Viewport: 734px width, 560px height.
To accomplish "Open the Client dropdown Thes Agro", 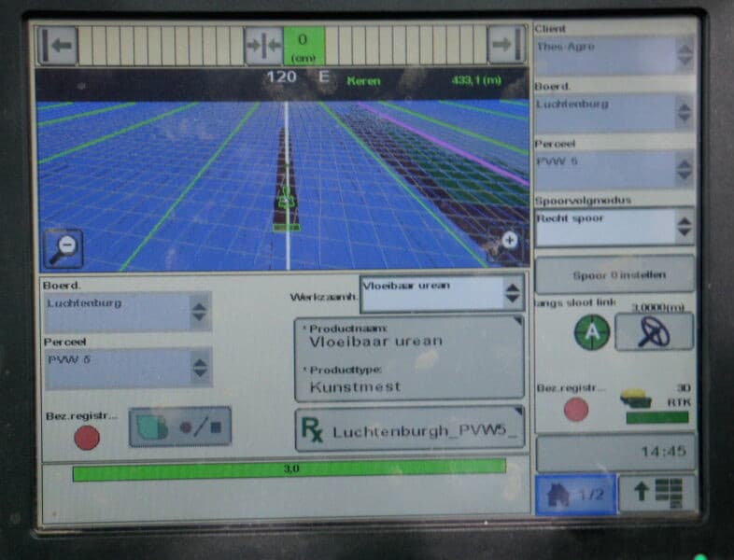I will click(614, 56).
